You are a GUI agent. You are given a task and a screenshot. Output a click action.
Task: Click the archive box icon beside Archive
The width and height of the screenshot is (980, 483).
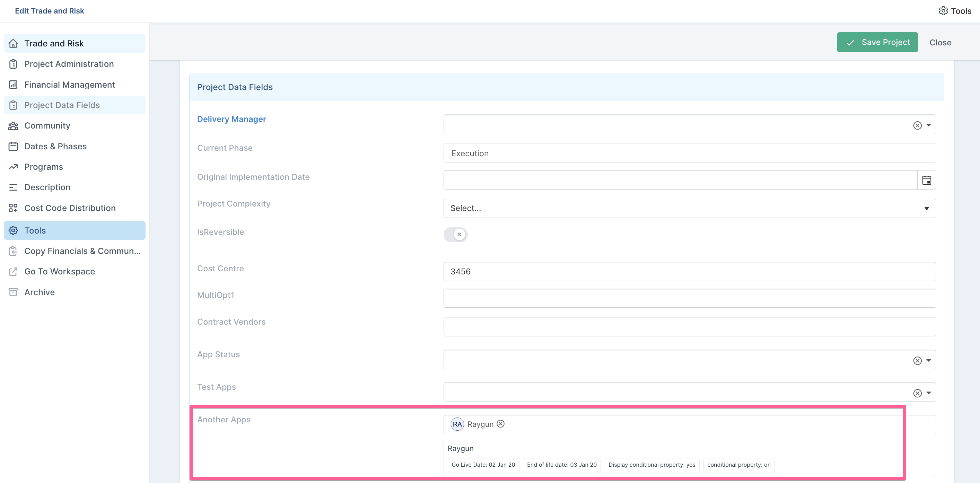(13, 292)
